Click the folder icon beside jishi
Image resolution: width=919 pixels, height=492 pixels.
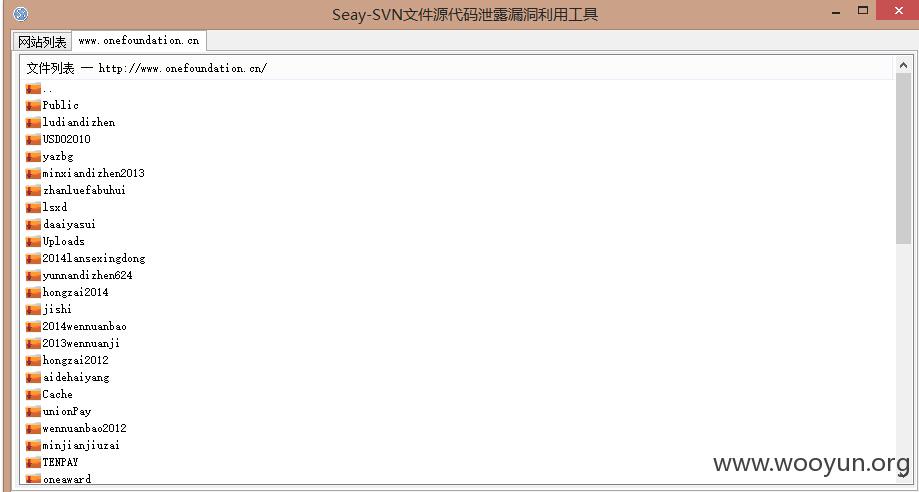pos(33,310)
